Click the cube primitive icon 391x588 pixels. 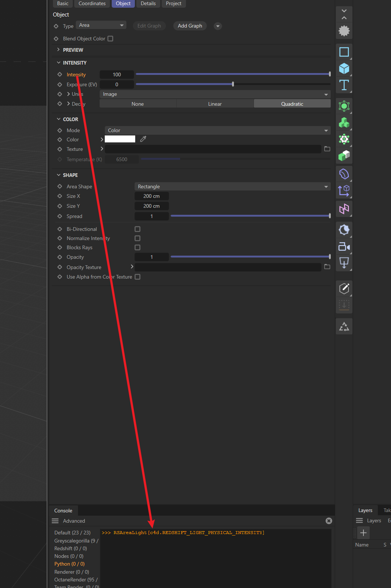click(x=344, y=69)
